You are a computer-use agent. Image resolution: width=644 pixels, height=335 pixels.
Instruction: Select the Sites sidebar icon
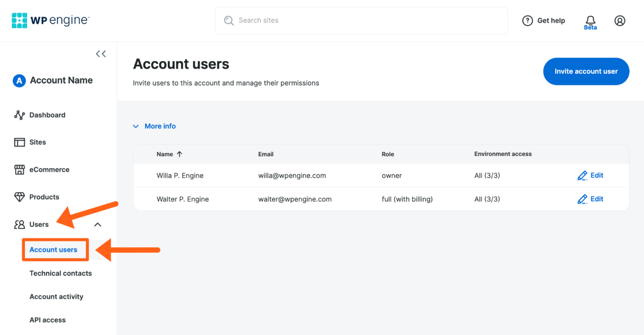tap(20, 142)
